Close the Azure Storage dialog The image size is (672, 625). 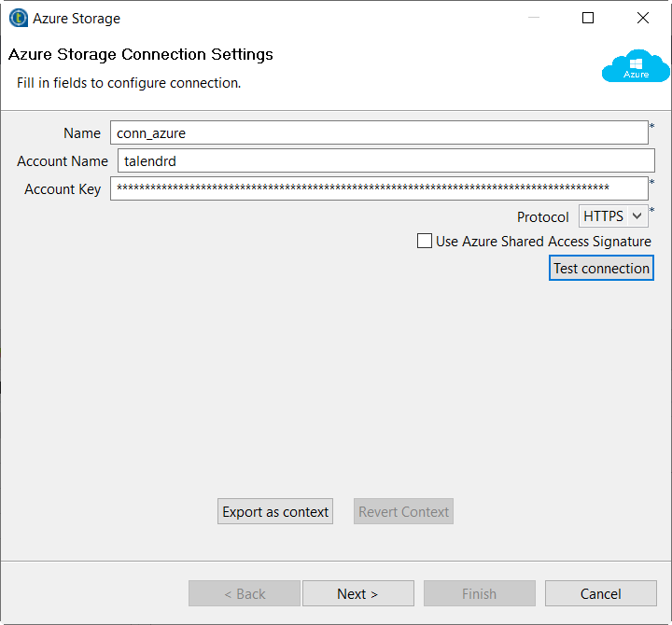pos(643,18)
